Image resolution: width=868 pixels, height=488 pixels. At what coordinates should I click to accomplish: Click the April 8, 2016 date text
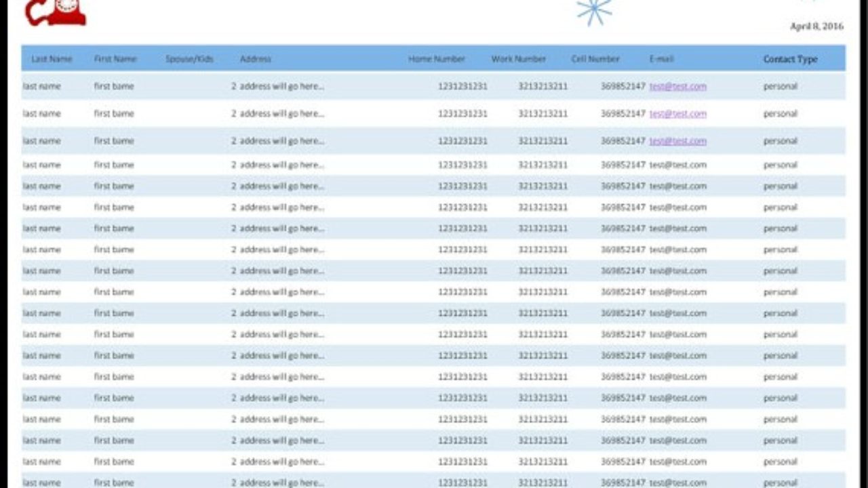tap(816, 26)
